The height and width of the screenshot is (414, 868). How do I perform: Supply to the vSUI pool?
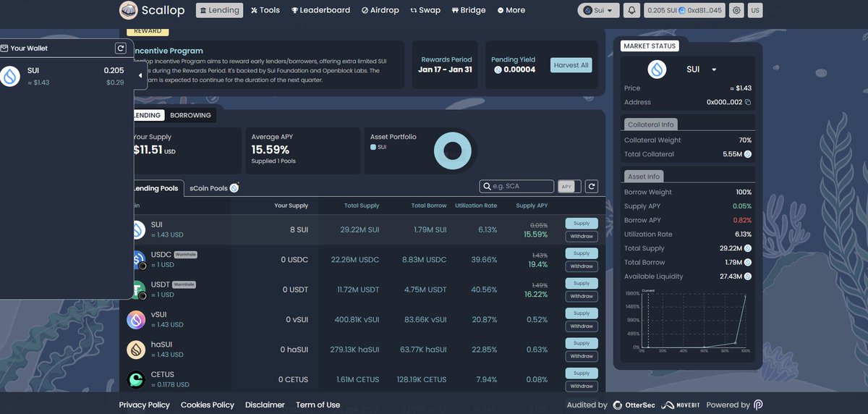pos(582,313)
